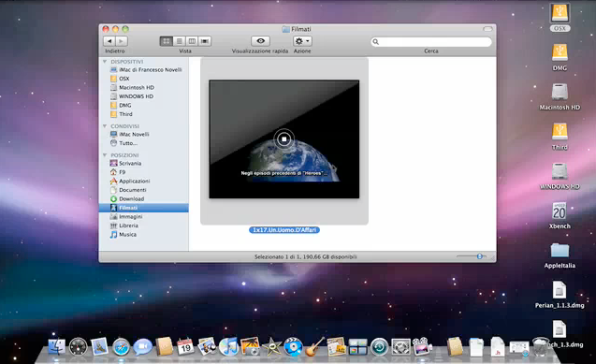
Task: Open iTunes from the Dock
Action: pyautogui.click(x=228, y=346)
